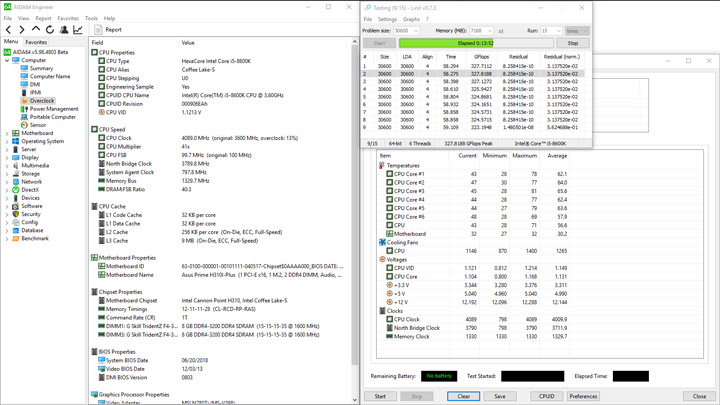Viewport: 720px width, 405px height.
Task: Select the Sensor item in tree
Action: pyautogui.click(x=37, y=125)
